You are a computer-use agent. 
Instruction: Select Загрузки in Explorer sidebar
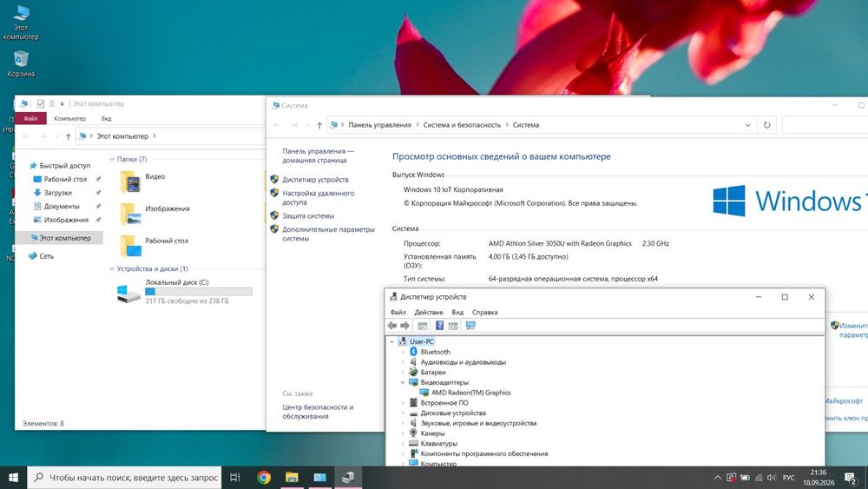pos(57,193)
